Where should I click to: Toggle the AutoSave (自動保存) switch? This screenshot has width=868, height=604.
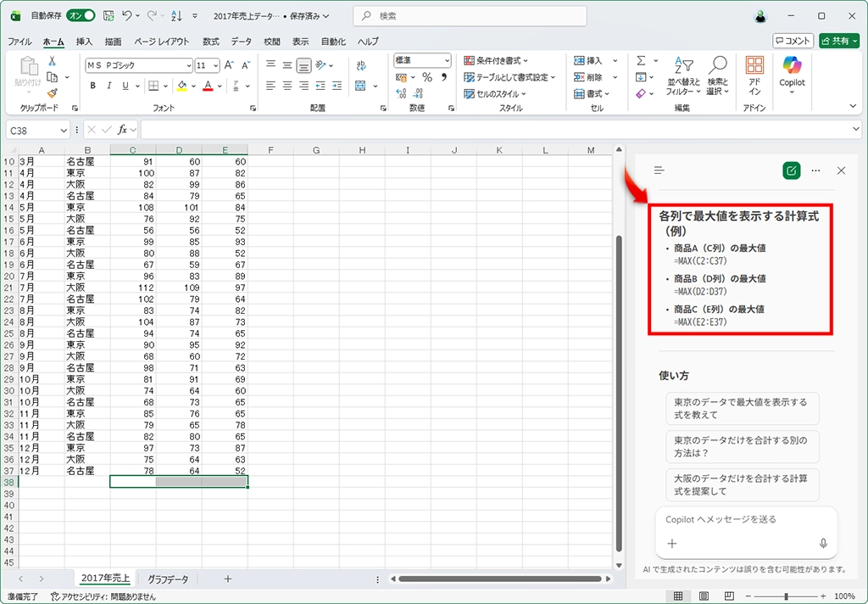pos(81,15)
